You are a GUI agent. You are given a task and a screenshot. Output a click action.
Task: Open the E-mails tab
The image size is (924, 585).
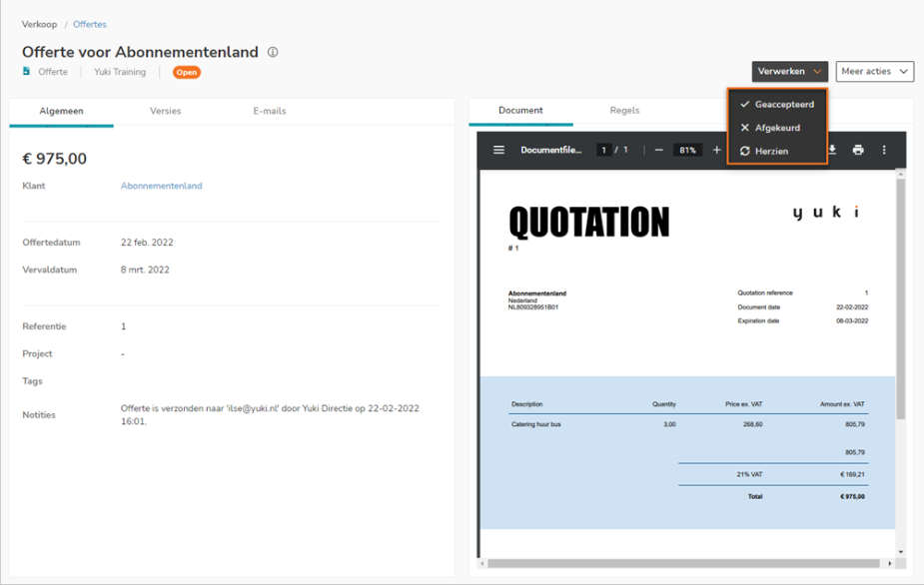tap(270, 111)
